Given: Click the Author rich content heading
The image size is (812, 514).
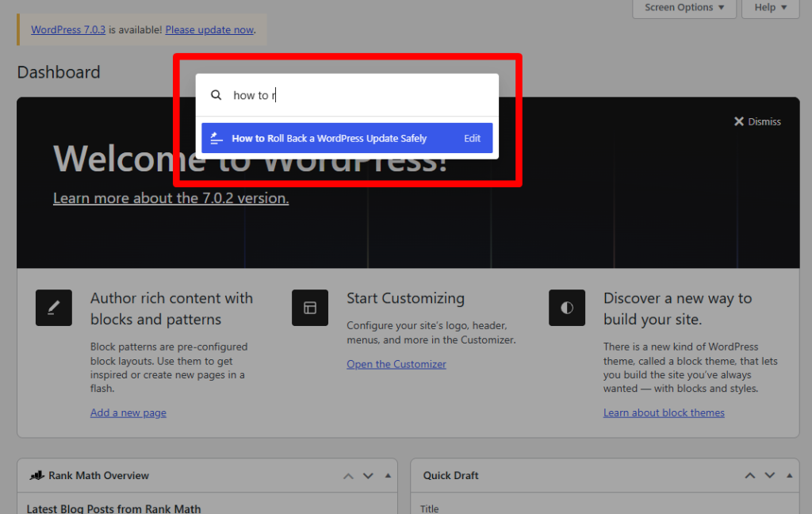Looking at the screenshot, I should point(171,309).
